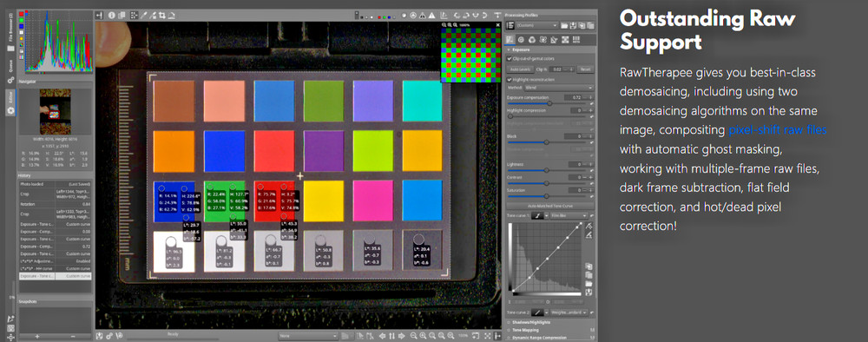Follow the pixel-shift raw files link
868x342 pixels.
click(777, 130)
